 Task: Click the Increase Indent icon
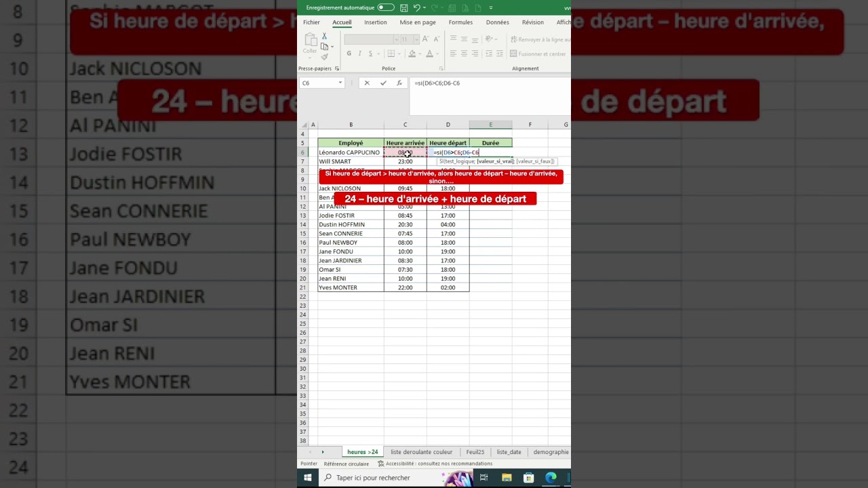pyautogui.click(x=498, y=54)
